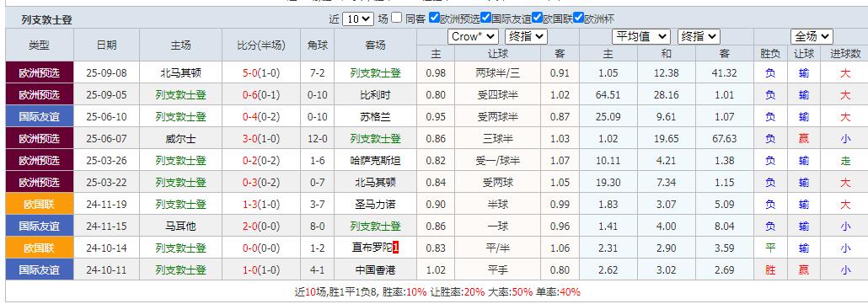
Task: Click the 欧国联 label in 24-10-14 row
Action: 40,248
